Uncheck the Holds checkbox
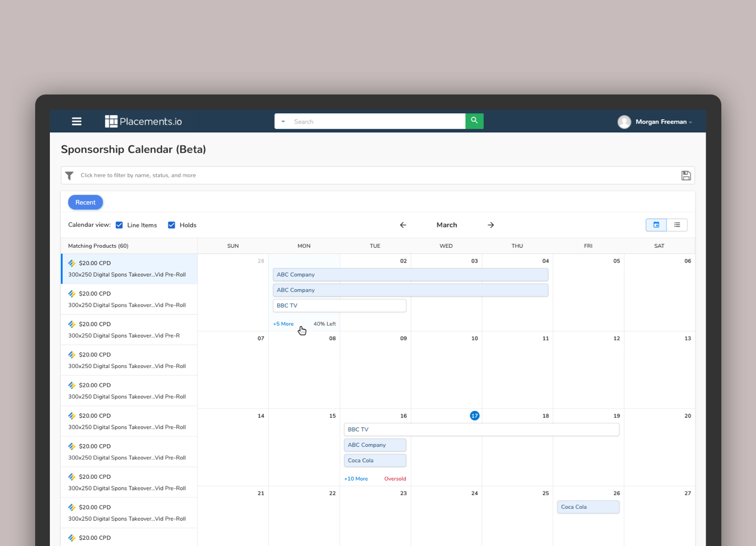The width and height of the screenshot is (756, 546). coord(172,225)
